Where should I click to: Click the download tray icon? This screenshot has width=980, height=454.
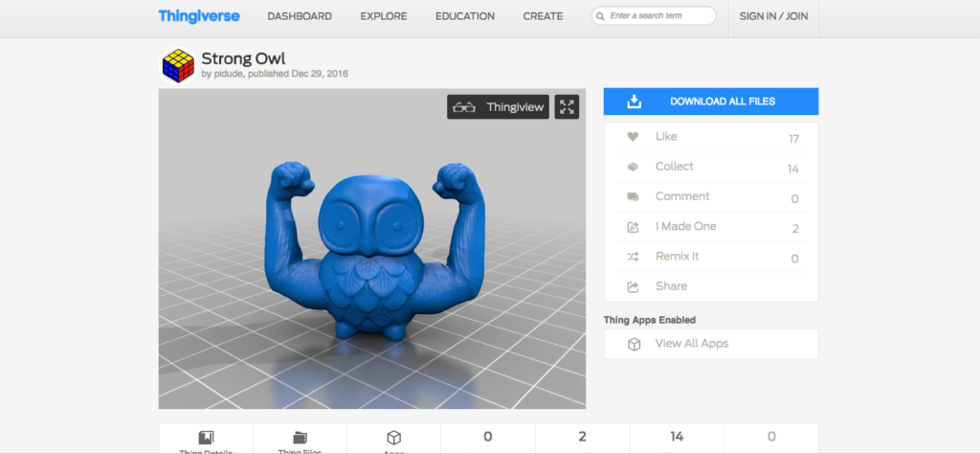(x=634, y=102)
